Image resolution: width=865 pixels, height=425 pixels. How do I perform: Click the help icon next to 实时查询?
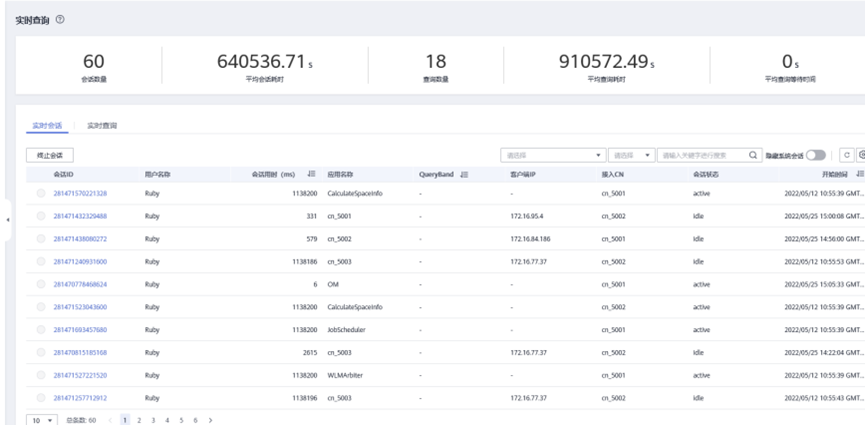(61, 20)
